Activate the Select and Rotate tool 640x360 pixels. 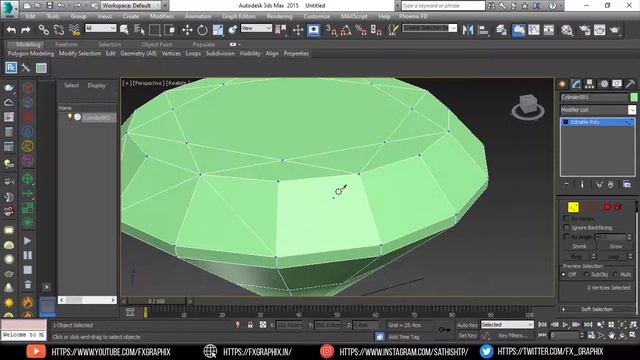(202, 30)
